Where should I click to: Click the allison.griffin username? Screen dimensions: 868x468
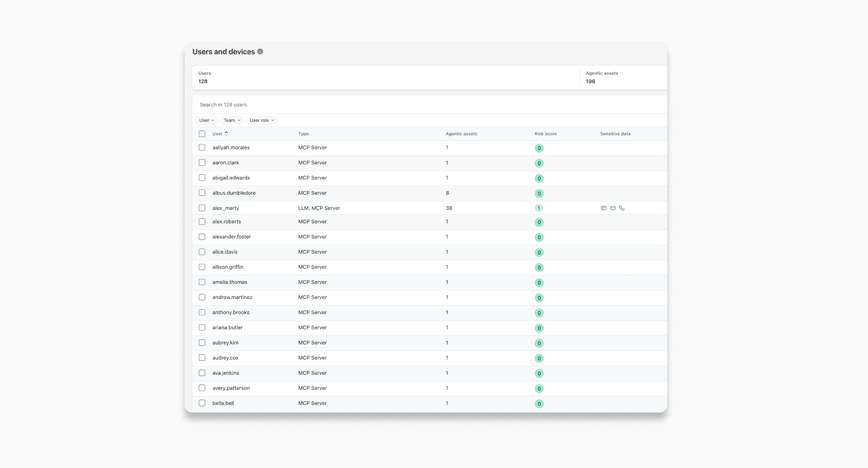[228, 267]
